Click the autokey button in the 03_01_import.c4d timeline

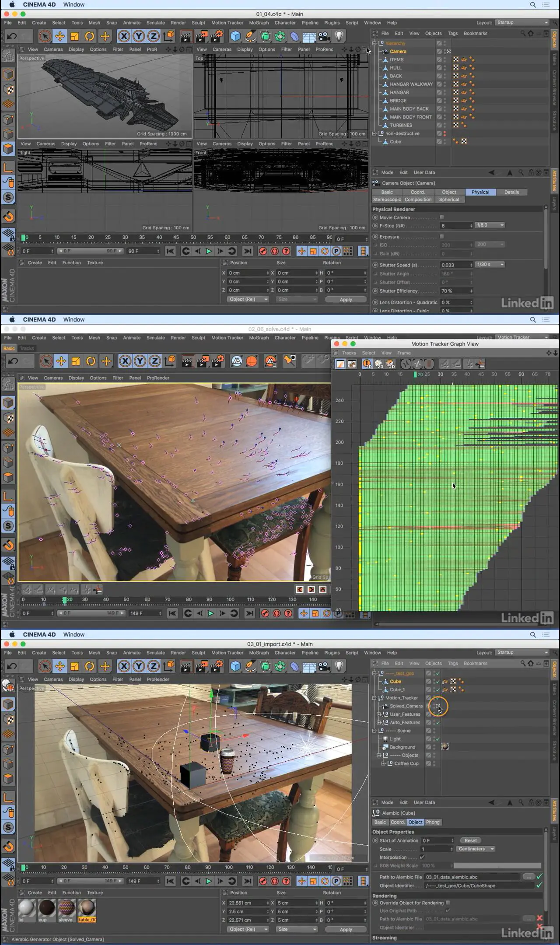[x=275, y=881]
